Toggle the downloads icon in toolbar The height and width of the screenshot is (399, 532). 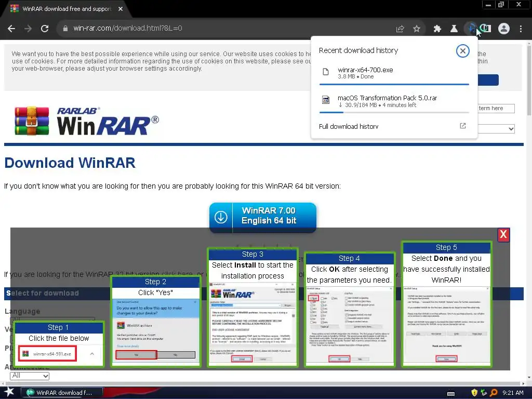(x=471, y=29)
